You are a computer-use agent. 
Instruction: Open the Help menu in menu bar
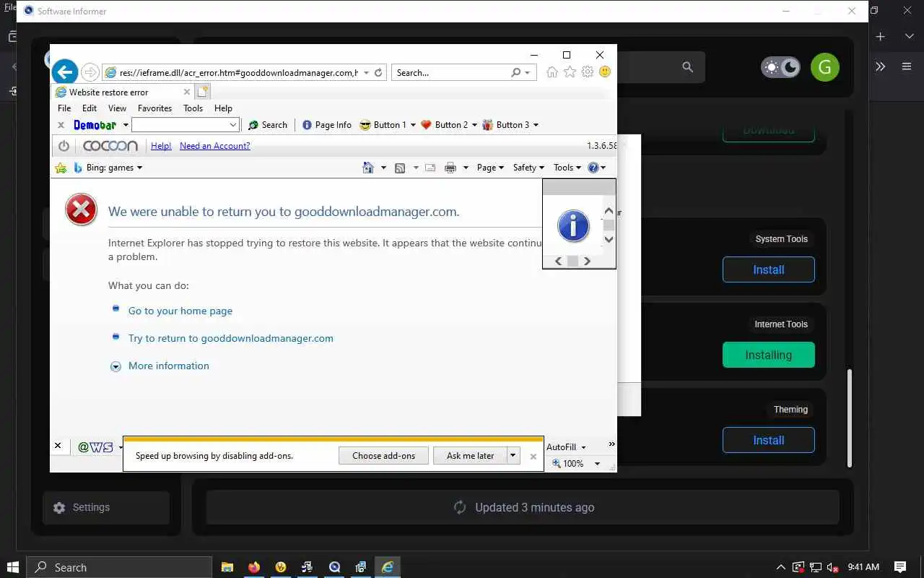coord(223,108)
